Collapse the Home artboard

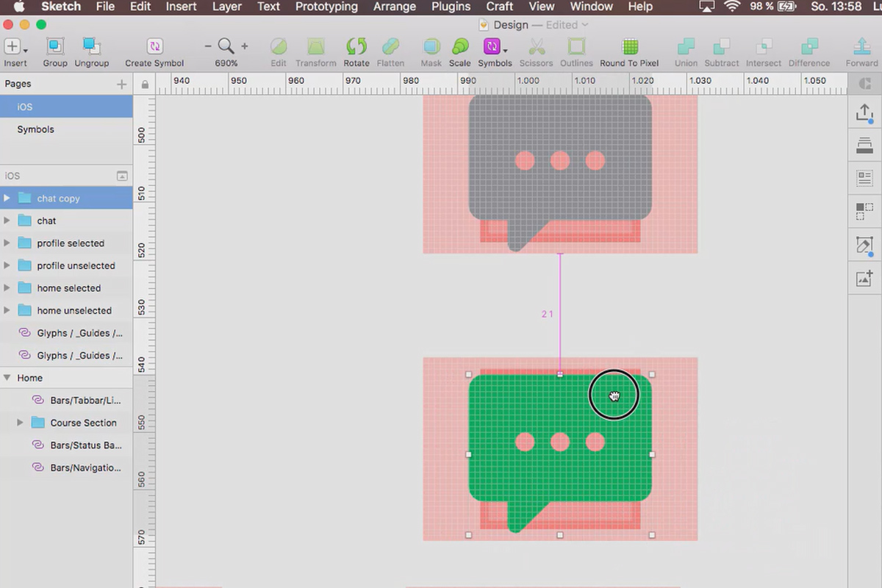click(x=7, y=378)
